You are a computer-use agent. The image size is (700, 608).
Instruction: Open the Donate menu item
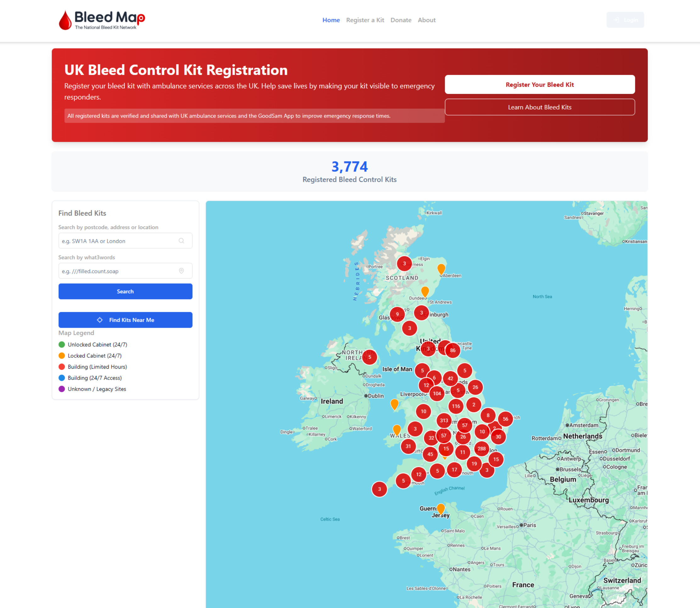401,20
